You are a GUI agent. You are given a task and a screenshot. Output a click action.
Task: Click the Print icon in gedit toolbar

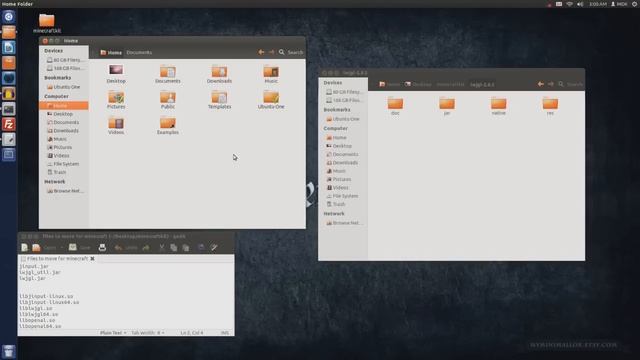[x=102, y=247]
